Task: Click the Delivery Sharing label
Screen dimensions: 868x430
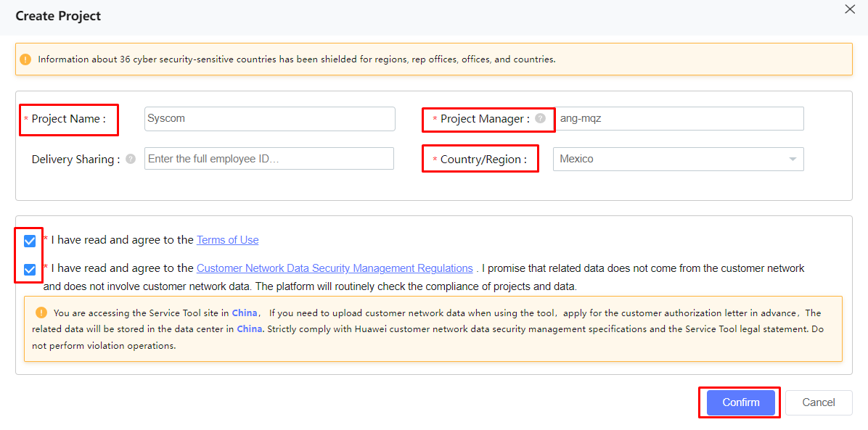Action: pyautogui.click(x=75, y=160)
